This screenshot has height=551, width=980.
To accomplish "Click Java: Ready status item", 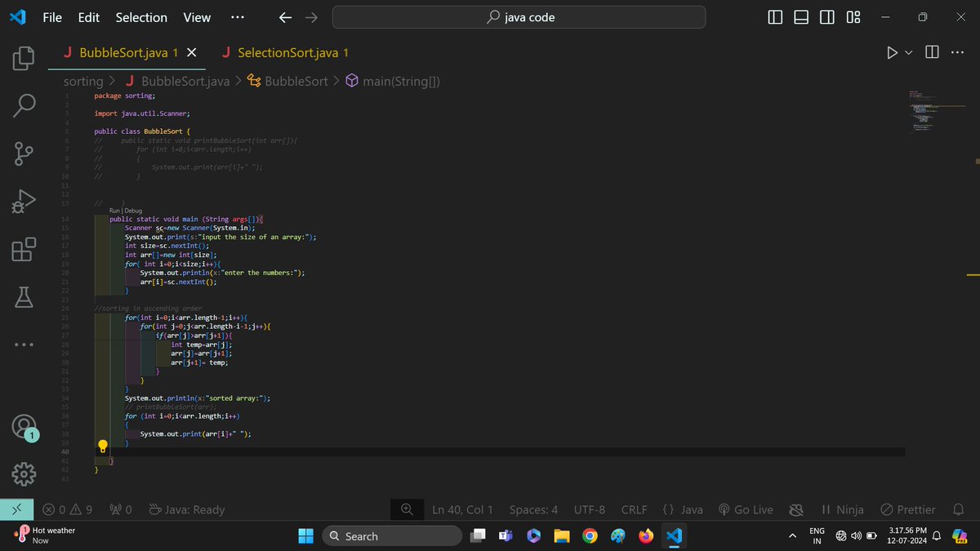I will coord(187,509).
